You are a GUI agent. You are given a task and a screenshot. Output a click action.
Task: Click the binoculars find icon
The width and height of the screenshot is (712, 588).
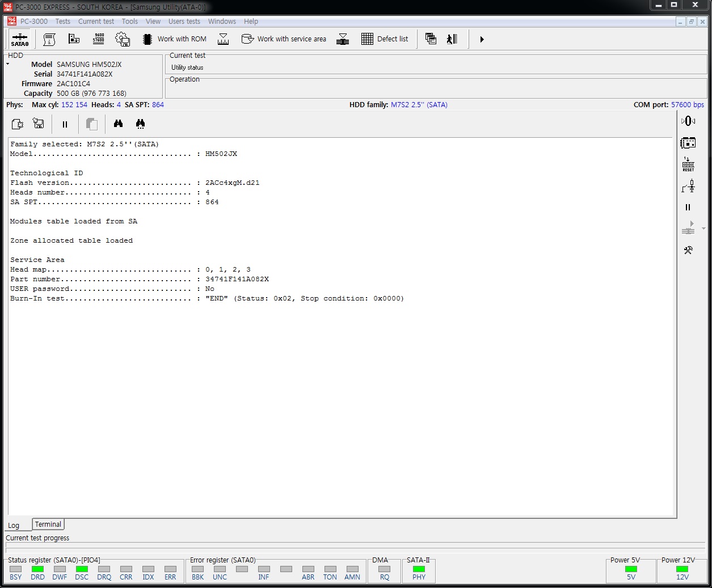click(x=118, y=124)
